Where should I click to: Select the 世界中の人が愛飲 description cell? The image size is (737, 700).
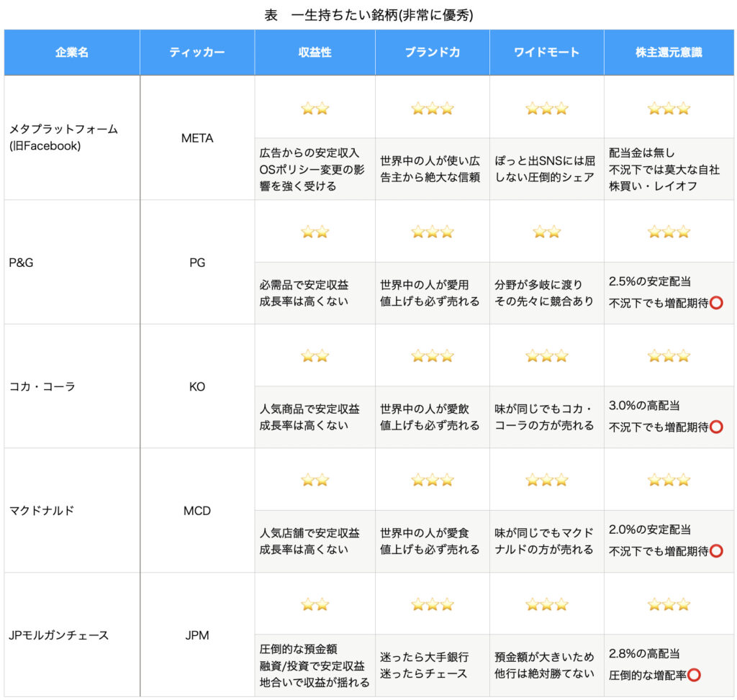point(433,417)
